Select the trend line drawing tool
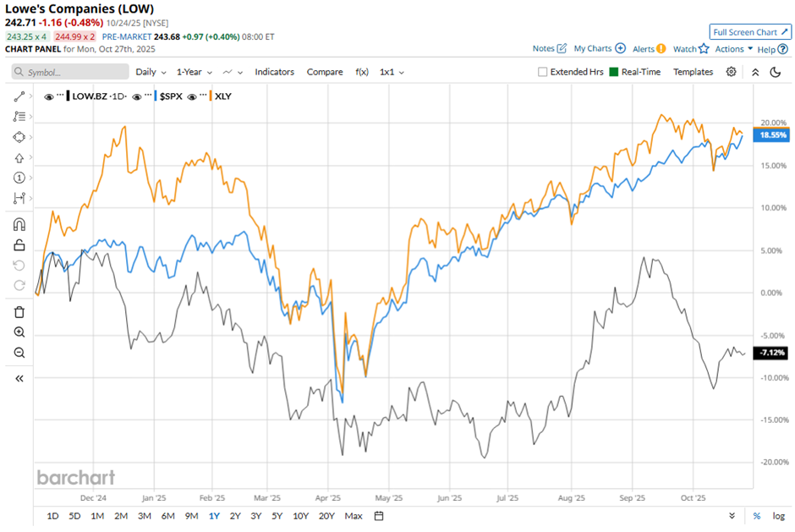The height and width of the screenshot is (532, 795). click(x=19, y=96)
